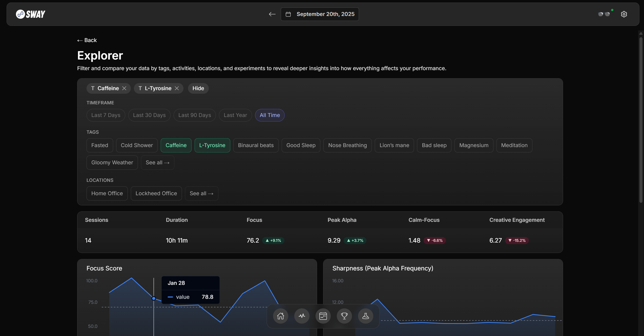Open the calendar icon in bottom dock
This screenshot has height=336, width=644.
click(x=323, y=316)
